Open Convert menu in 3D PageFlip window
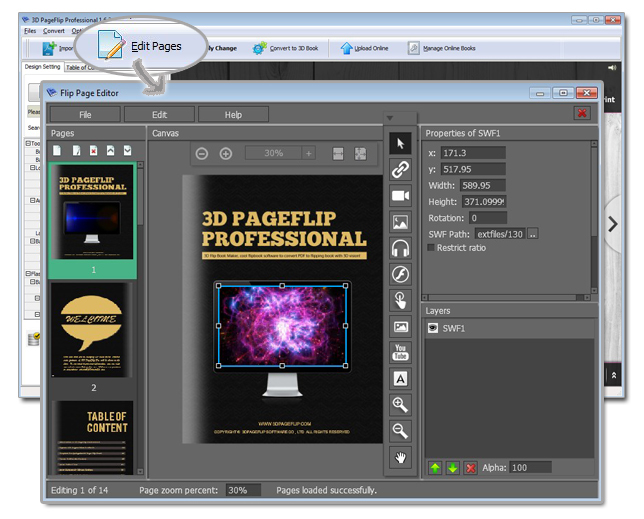 (x=53, y=31)
